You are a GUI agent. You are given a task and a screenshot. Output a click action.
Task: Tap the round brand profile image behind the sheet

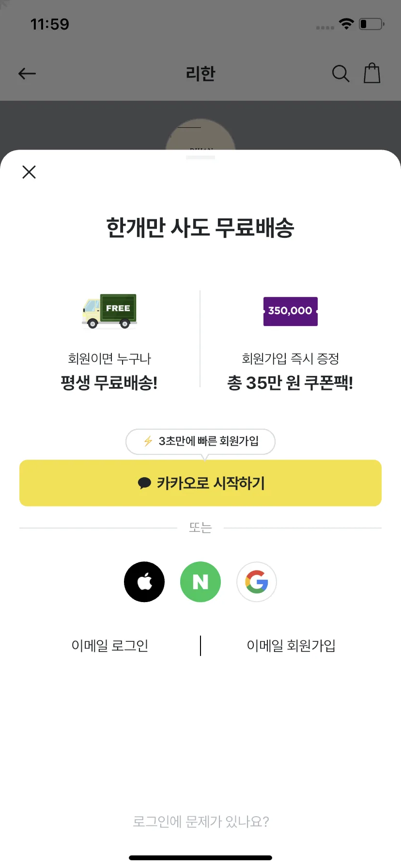(200, 135)
